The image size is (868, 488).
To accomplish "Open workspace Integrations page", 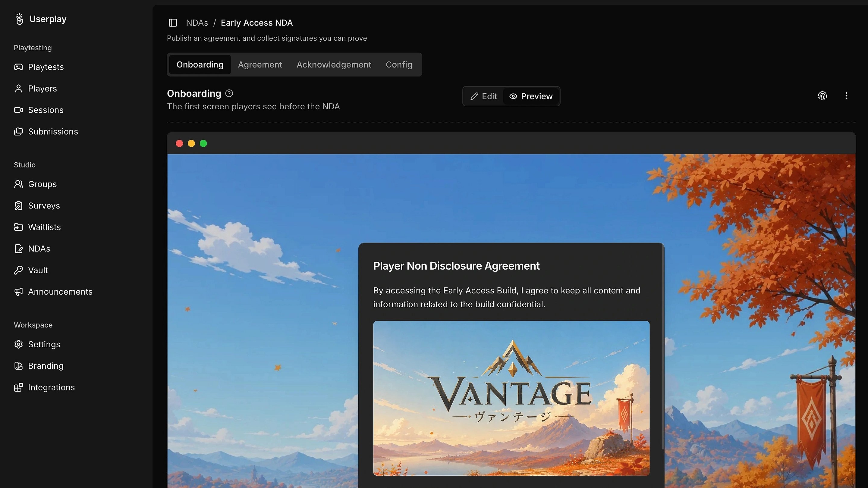I will coord(52,387).
